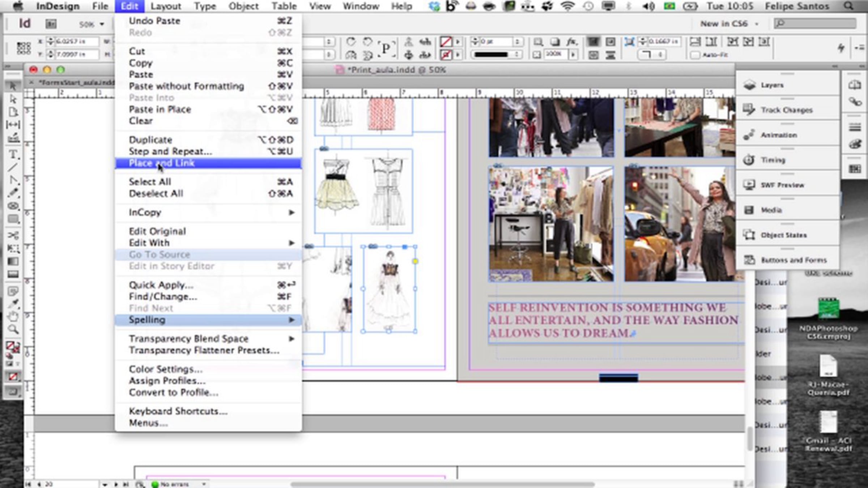Launch Bridge from the application bar
This screenshot has height=488, width=868.
[x=51, y=24]
